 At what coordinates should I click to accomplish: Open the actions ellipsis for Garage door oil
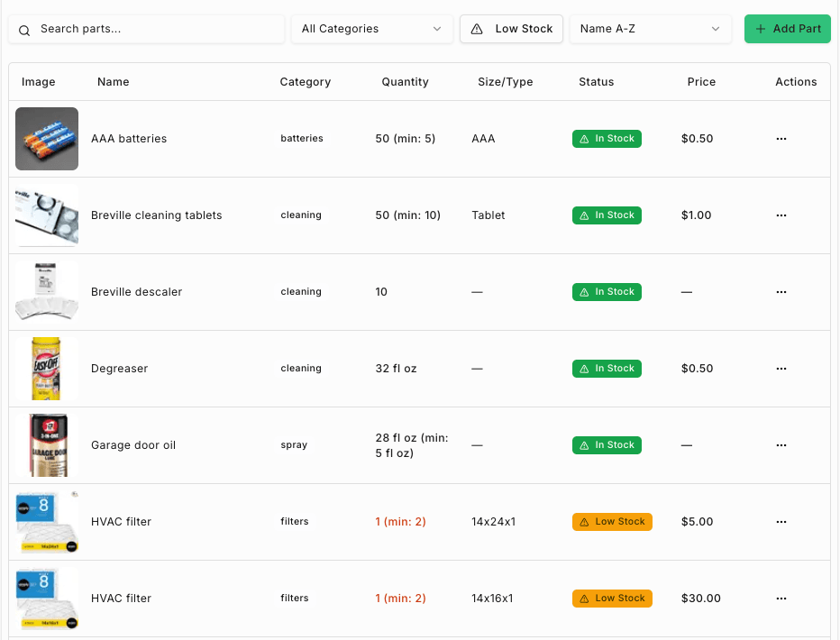781,445
